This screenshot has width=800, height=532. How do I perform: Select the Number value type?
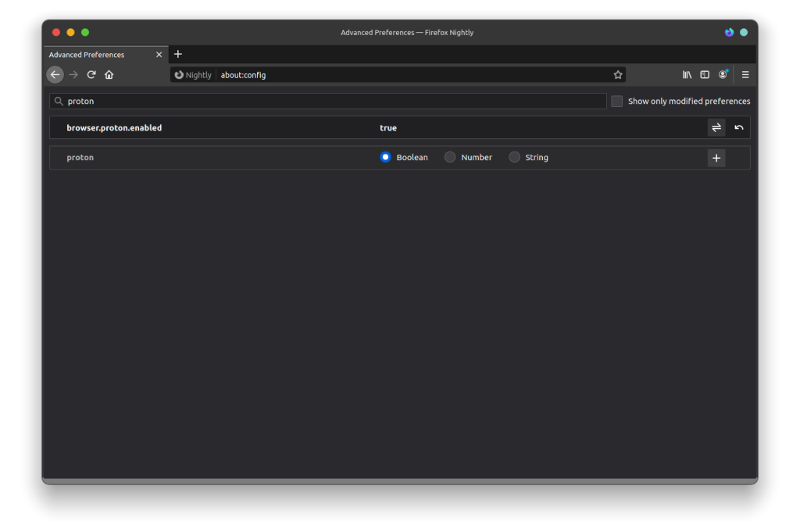tap(450, 157)
